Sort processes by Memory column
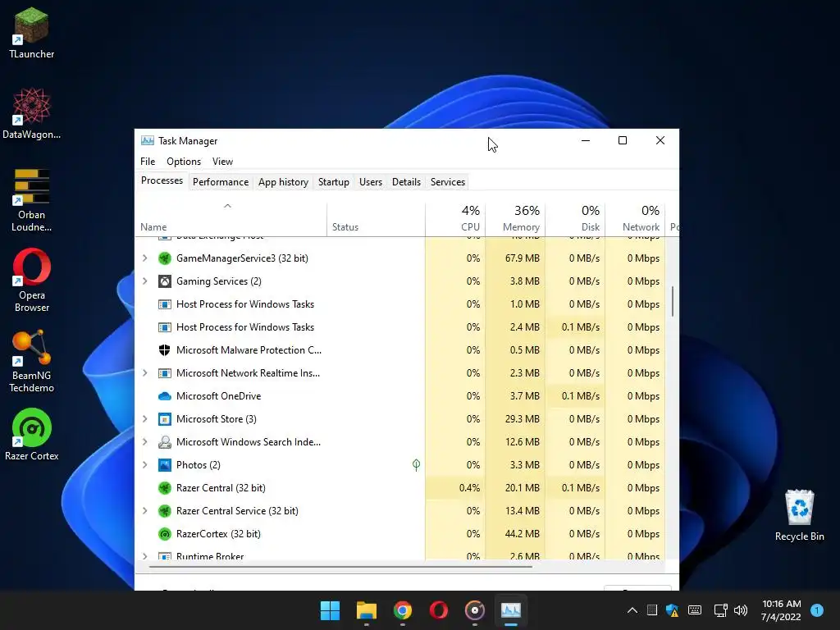The image size is (840, 630). click(515, 219)
